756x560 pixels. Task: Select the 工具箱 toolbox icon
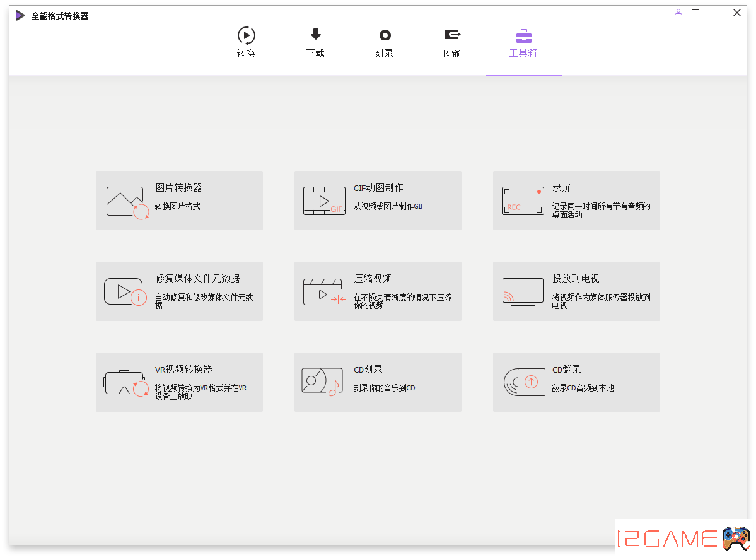click(523, 36)
